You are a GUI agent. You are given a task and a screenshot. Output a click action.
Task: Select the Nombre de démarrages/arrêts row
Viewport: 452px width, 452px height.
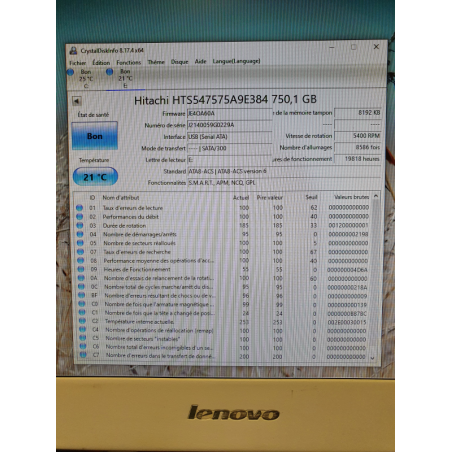(223, 234)
